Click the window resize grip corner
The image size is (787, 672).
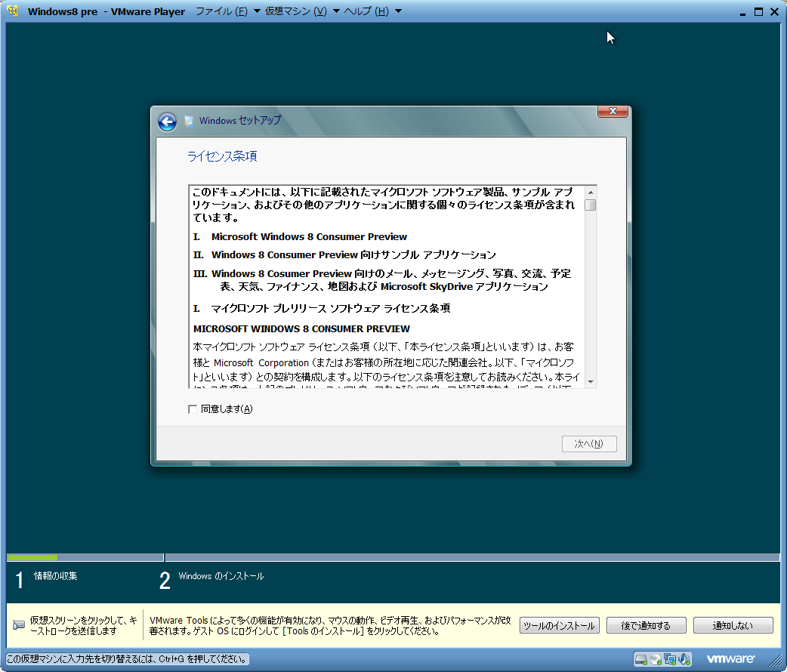click(775, 660)
